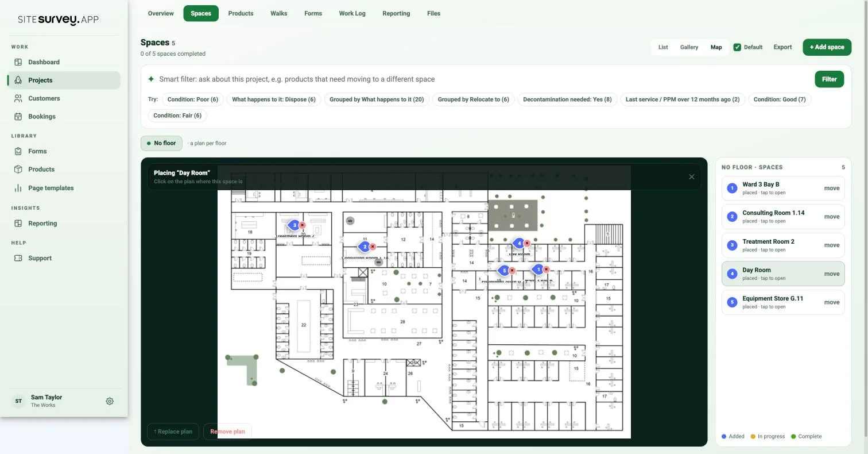This screenshot has height=454, width=868.
Task: Click the Bookings calendar icon
Action: pos(18,117)
